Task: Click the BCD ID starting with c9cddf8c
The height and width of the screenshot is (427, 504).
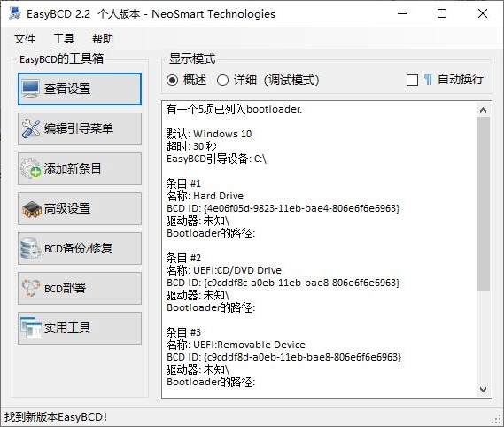Action: pyautogui.click(x=283, y=283)
